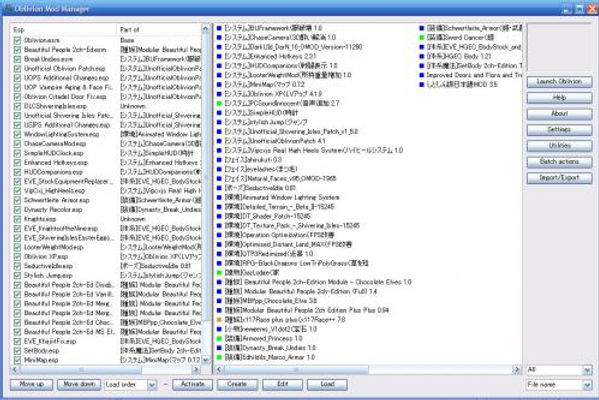Click the Edit button
This screenshot has height=400, width=599.
click(282, 384)
